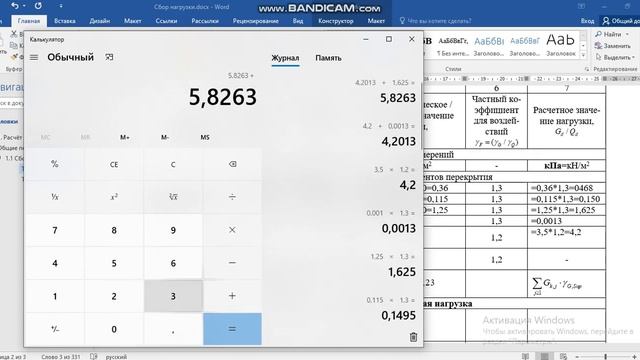This screenshot has height=360, width=640.
Task: Click the equals key
Action: 232,329
